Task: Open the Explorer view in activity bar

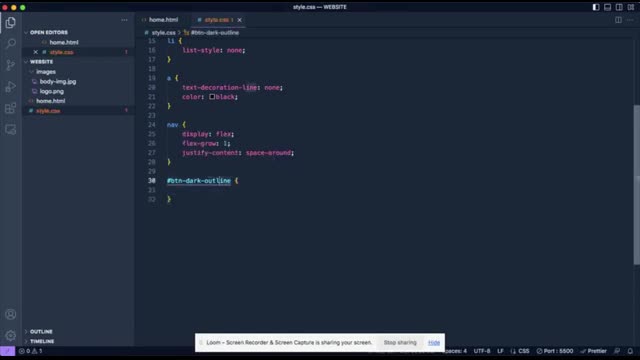Action: [11, 22]
